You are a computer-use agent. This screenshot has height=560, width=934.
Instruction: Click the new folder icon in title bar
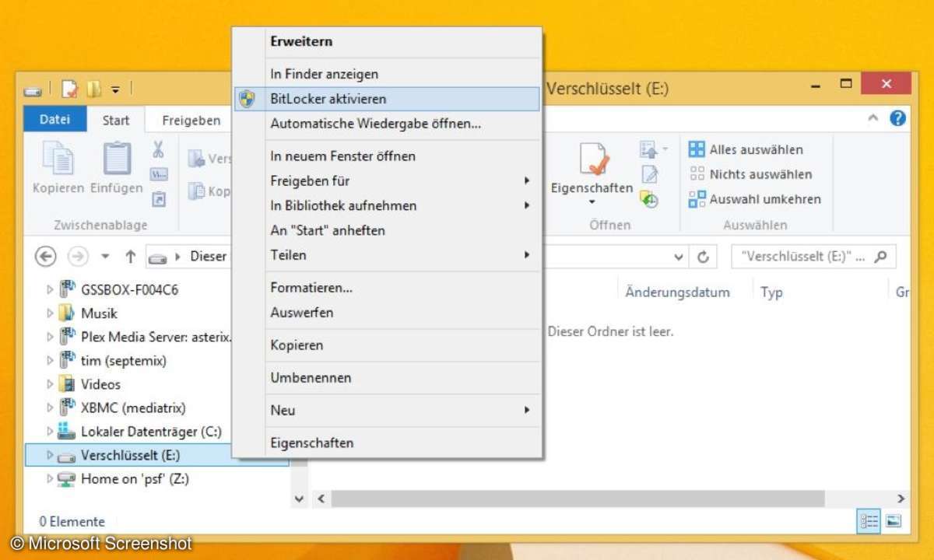point(94,89)
